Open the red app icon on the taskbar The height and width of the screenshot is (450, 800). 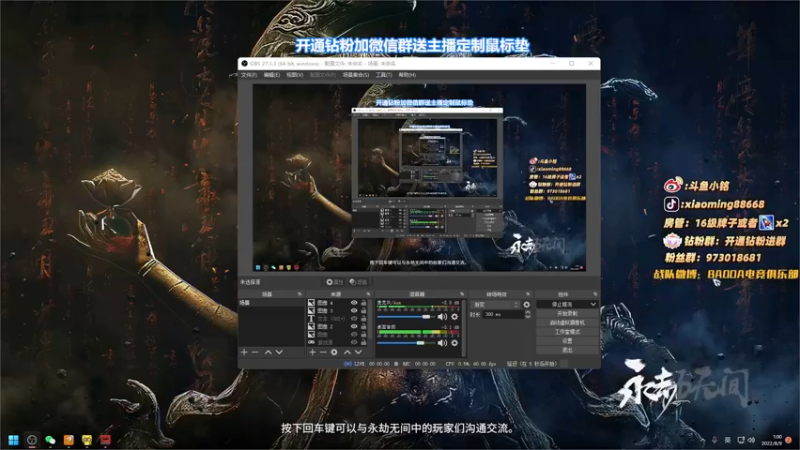coord(105,440)
